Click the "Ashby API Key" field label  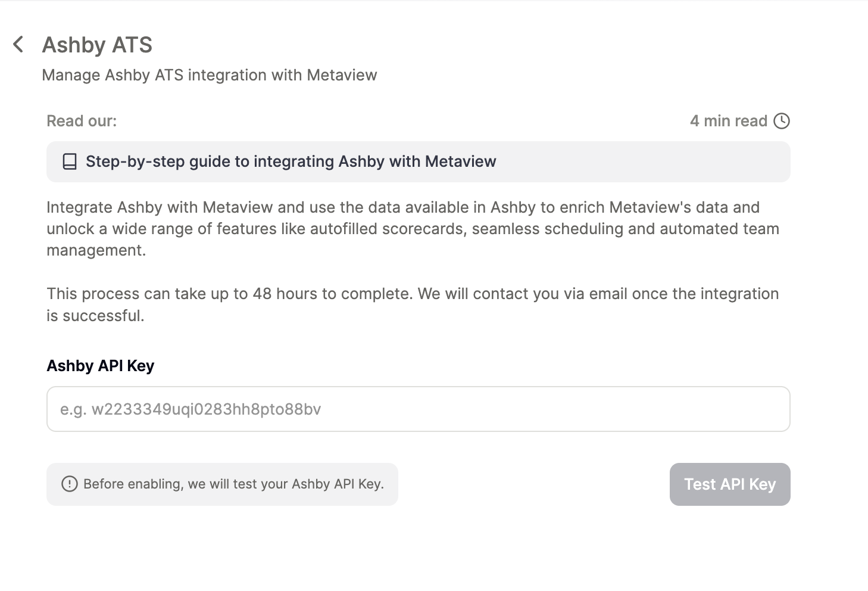[x=100, y=366]
